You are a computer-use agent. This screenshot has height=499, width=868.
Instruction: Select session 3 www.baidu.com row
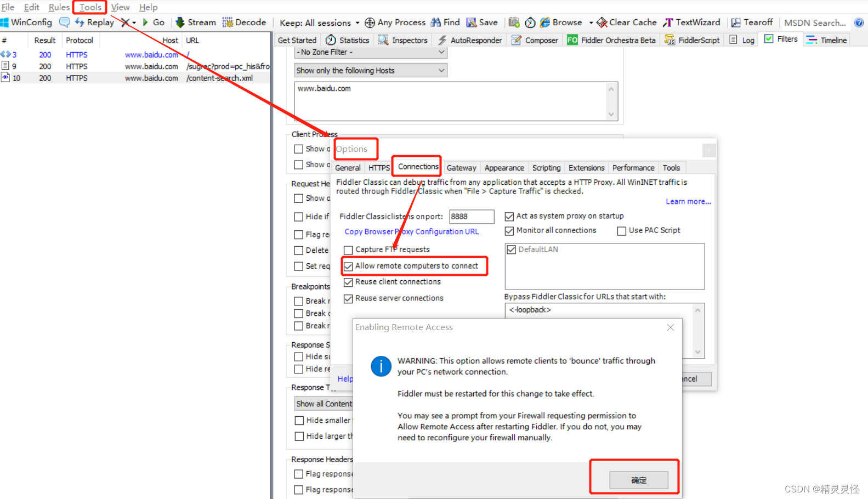tap(135, 55)
